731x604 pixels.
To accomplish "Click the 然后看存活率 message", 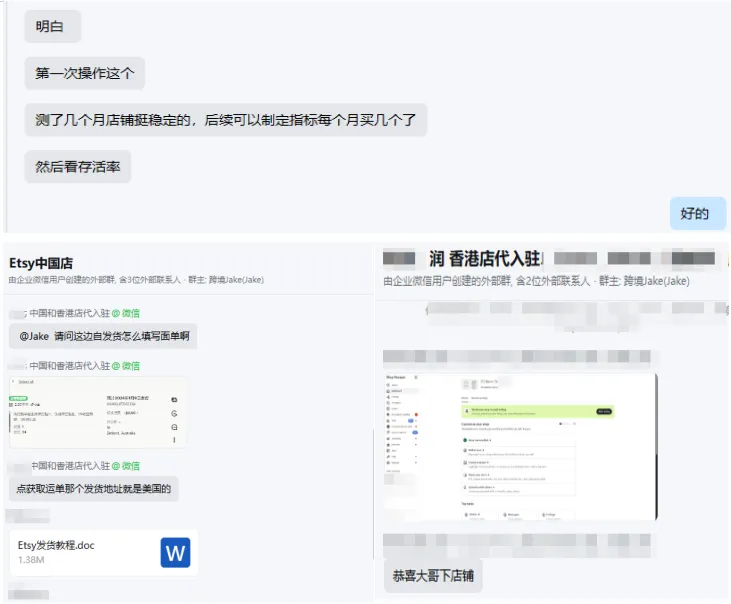I will pos(77,167).
